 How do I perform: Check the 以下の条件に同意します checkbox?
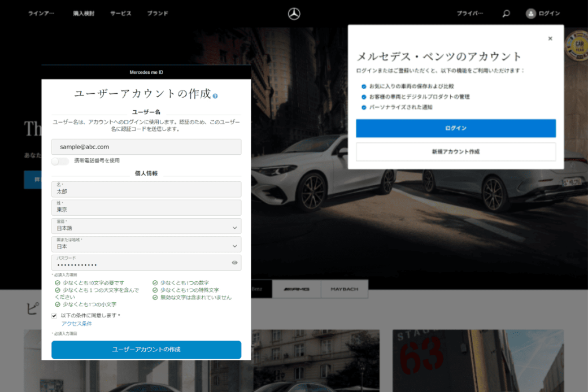pyautogui.click(x=54, y=316)
